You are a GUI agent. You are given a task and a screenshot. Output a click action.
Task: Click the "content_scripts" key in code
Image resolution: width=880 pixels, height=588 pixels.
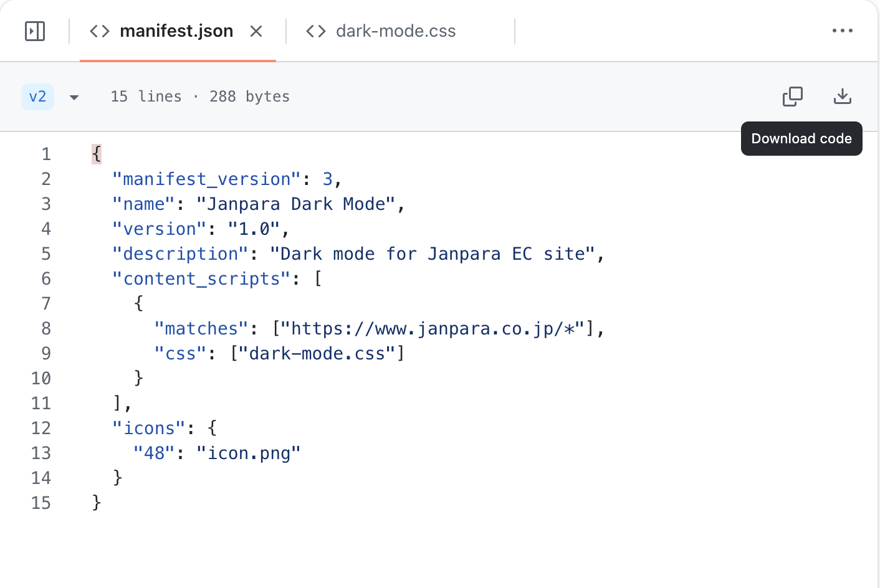(201, 279)
